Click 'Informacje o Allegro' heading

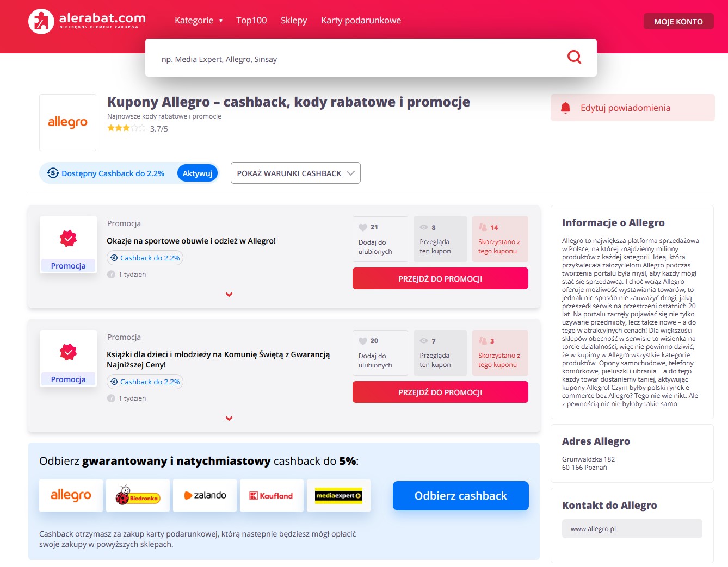coord(613,222)
